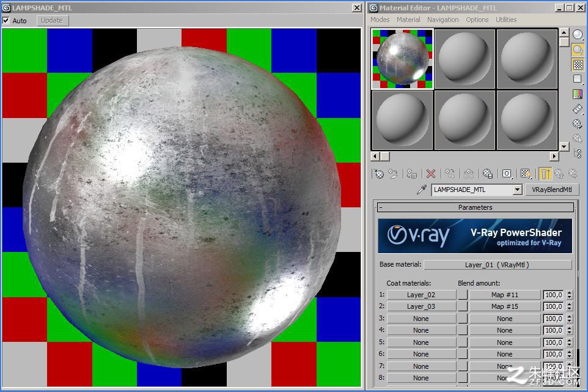
Task: Click the blend amount 100,0 field in row 1
Action: coord(554,295)
